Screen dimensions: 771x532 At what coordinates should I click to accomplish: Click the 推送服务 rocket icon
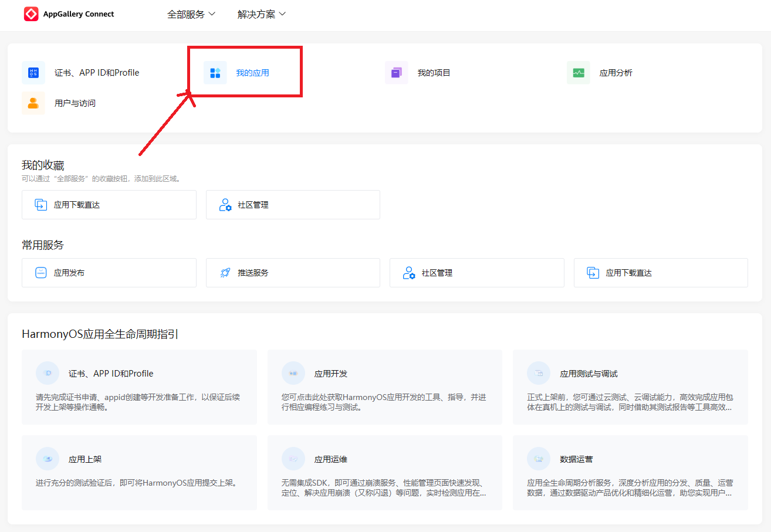click(x=225, y=273)
